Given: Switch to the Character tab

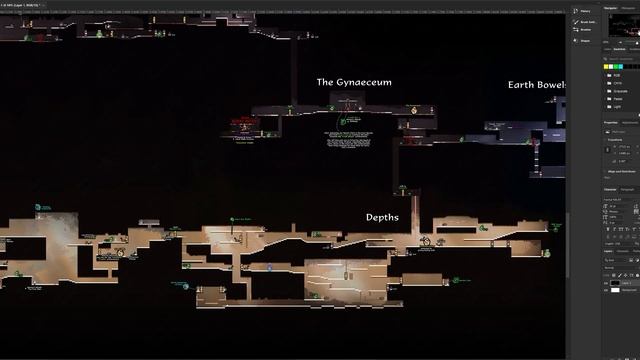Looking at the screenshot, I should tap(610, 189).
